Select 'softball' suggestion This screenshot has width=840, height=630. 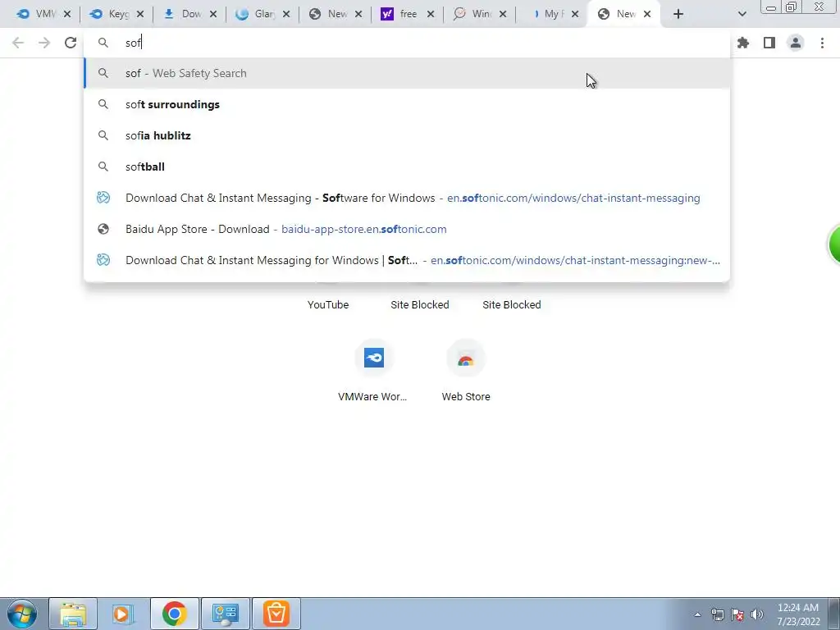(x=407, y=167)
